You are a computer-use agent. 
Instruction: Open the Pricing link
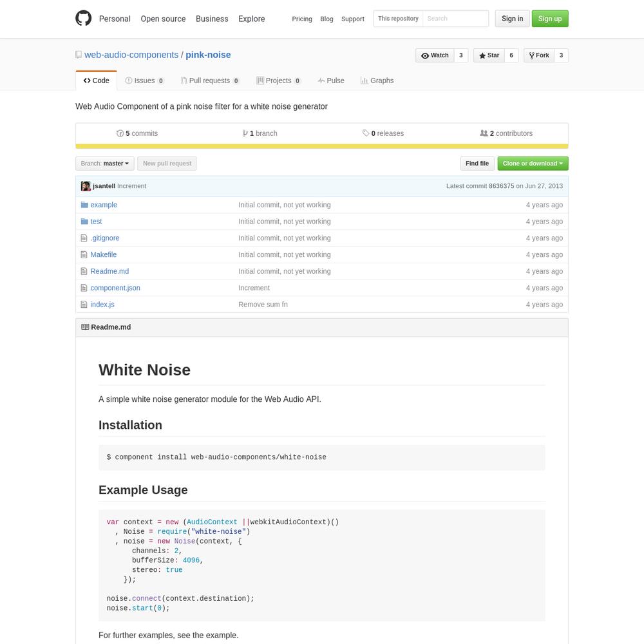(302, 19)
